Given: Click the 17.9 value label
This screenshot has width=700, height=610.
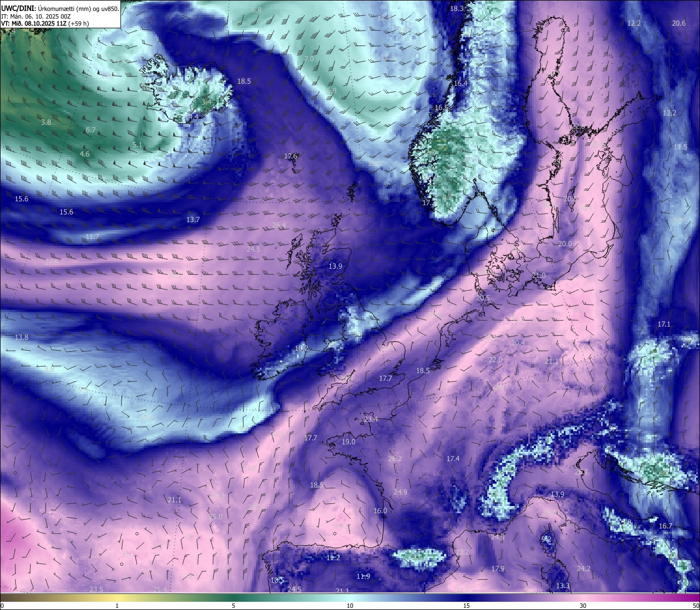Looking at the screenshot, I should (498, 569).
